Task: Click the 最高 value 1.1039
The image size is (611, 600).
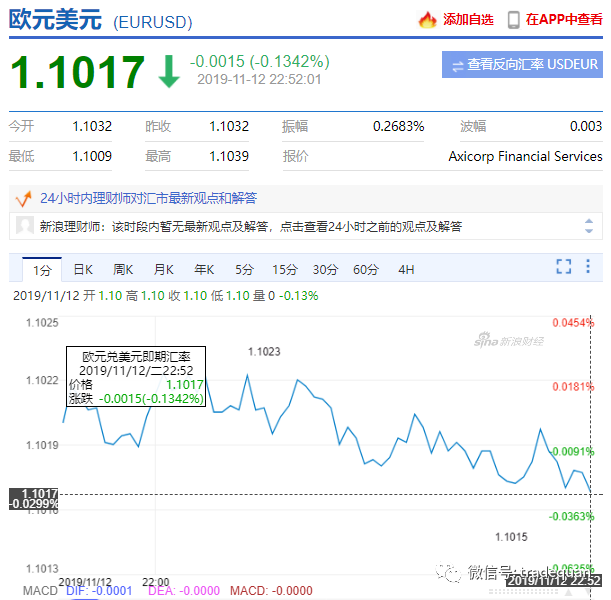Action: coord(229,156)
